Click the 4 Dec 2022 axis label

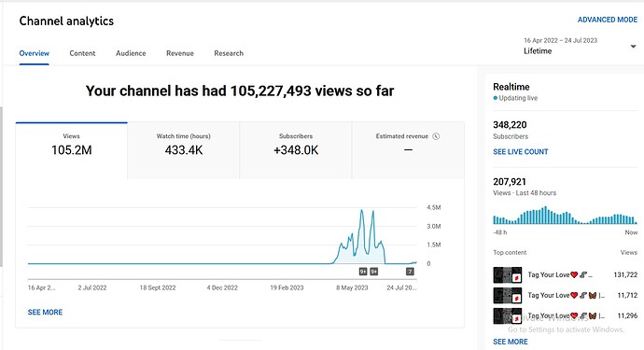pos(222,288)
